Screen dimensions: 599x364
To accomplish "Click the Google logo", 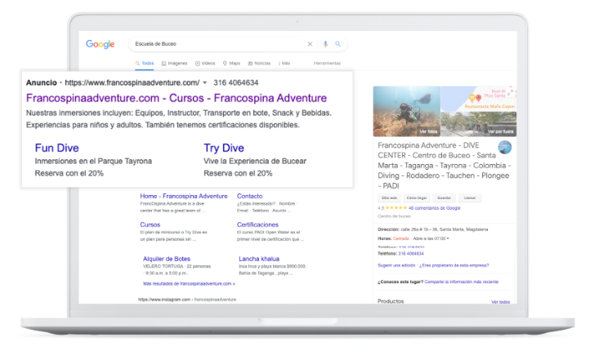I will (x=101, y=44).
